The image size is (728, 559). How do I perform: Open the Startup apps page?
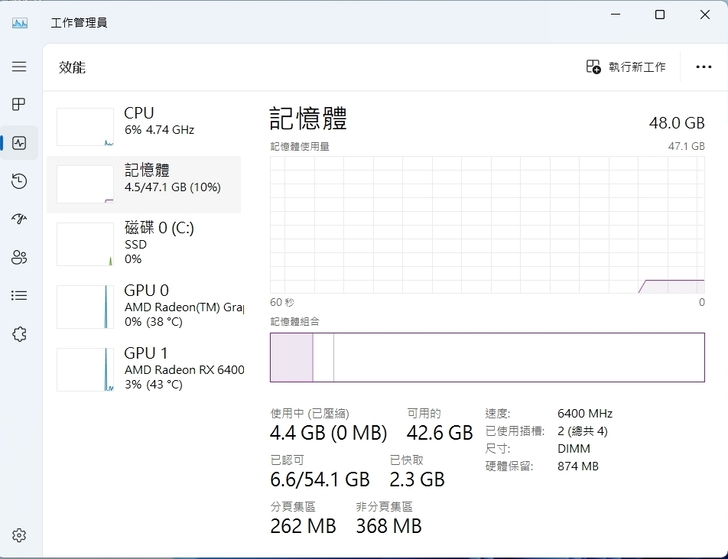[19, 219]
